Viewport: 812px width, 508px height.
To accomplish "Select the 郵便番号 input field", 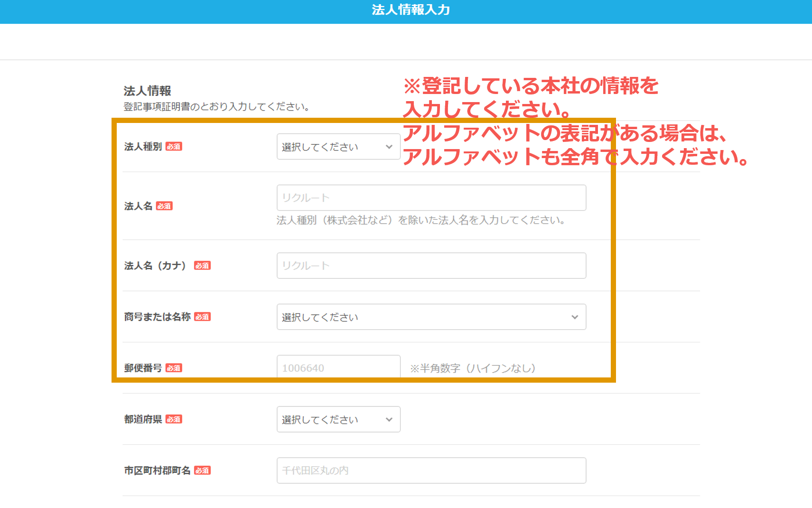I will click(x=338, y=367).
